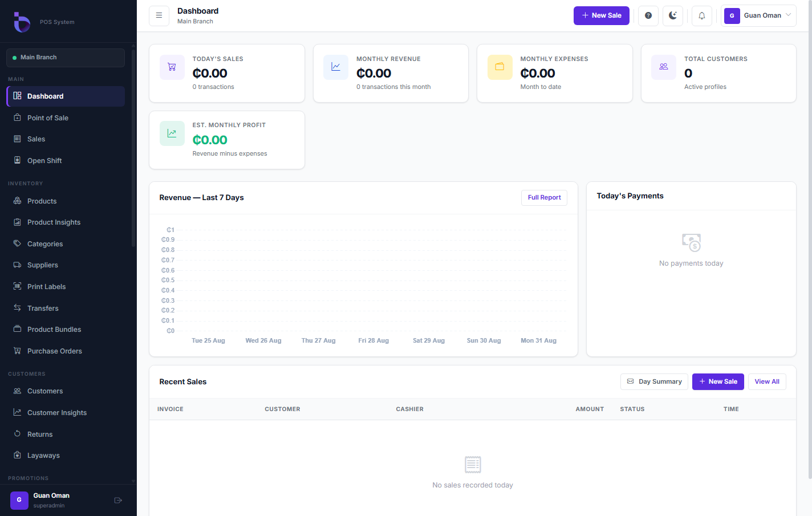This screenshot has width=812, height=516.
Task: Click the logout icon beside Guan Oman
Action: tap(118, 501)
